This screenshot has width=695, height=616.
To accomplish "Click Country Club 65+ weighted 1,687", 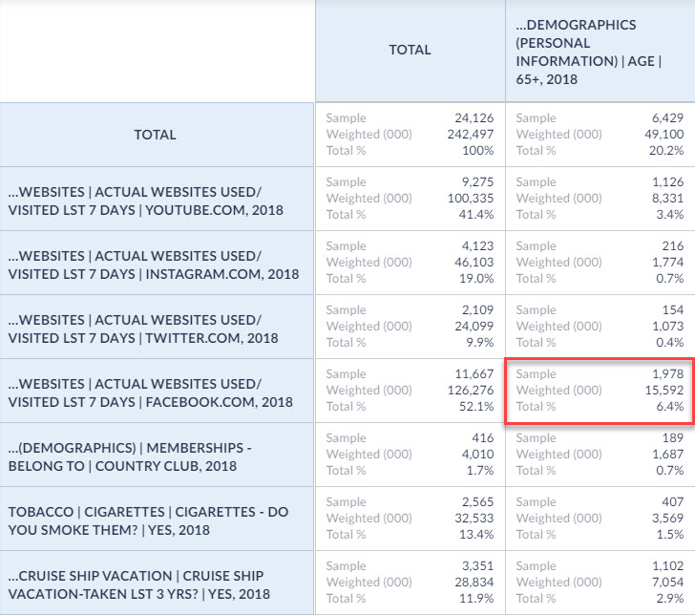I will coord(667,454).
